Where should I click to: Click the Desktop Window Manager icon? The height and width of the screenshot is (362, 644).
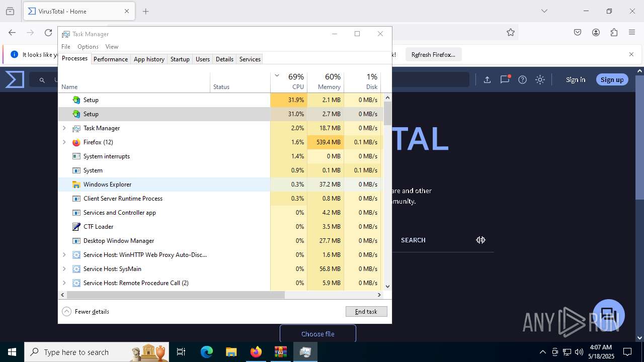[76, 241]
